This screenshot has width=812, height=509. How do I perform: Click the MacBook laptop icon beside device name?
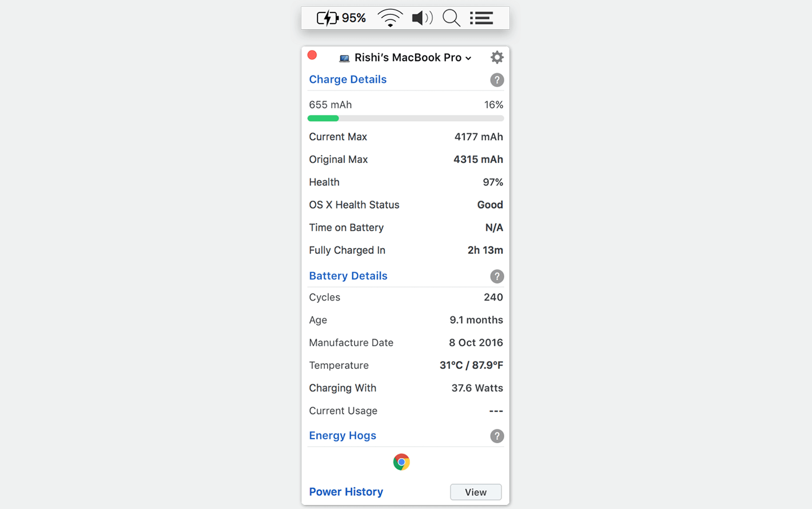(x=344, y=58)
